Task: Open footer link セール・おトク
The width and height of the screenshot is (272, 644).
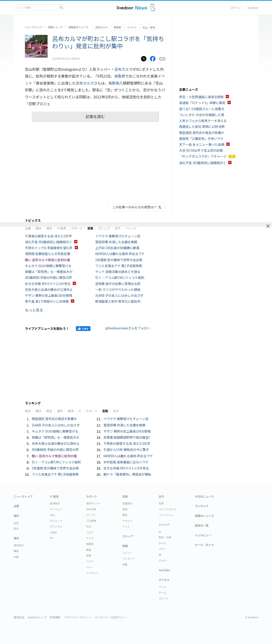Action: [x=204, y=545]
